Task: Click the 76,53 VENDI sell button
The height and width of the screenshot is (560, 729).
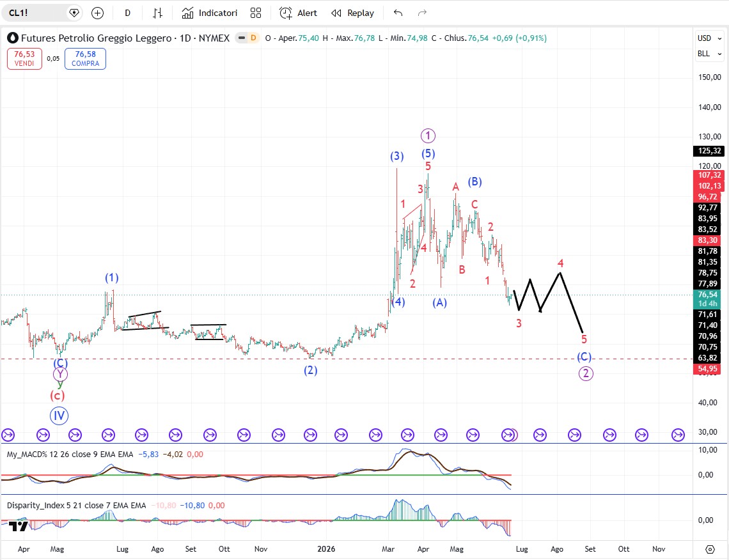Action: pyautogui.click(x=24, y=59)
